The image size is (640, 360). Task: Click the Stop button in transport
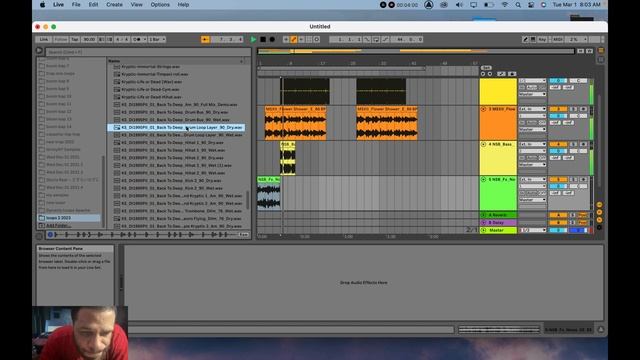pos(263,40)
